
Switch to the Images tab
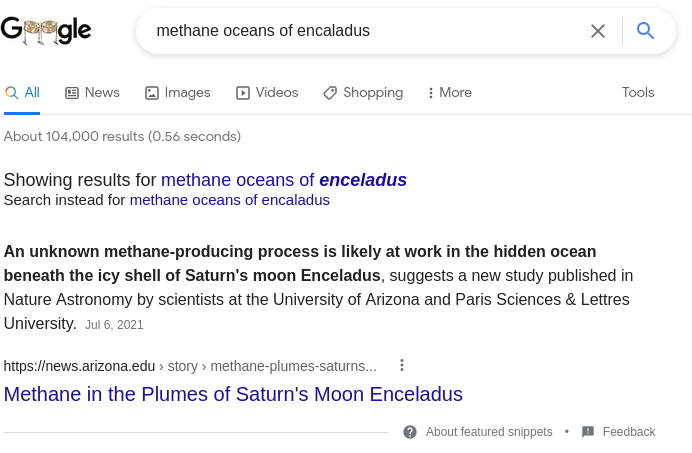(x=177, y=93)
